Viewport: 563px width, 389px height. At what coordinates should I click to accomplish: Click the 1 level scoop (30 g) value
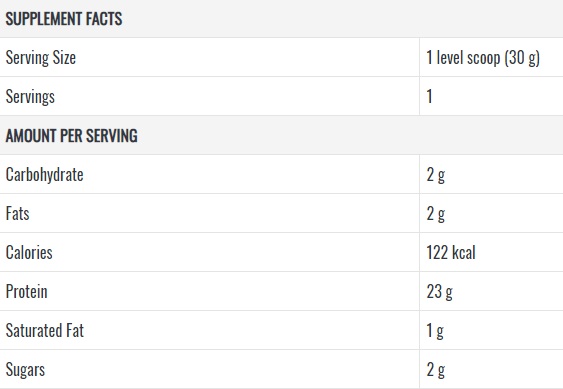[x=483, y=58]
